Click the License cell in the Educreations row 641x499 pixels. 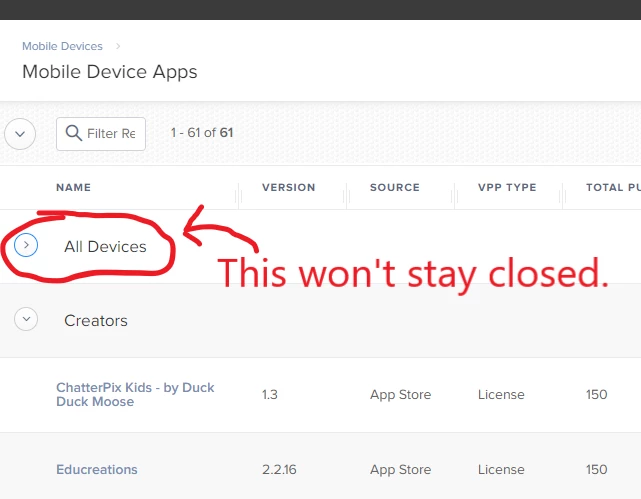coord(501,470)
